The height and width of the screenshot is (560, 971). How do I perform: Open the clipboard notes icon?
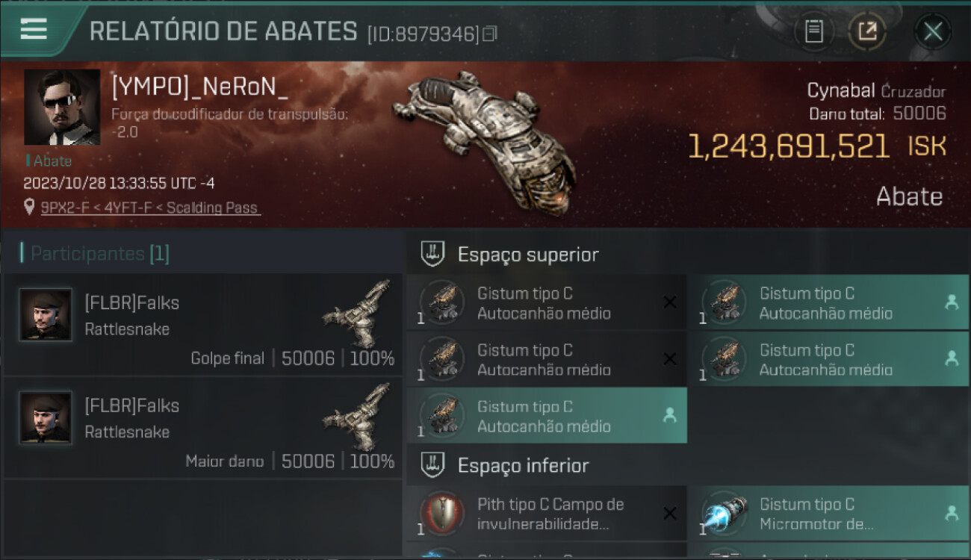click(814, 31)
